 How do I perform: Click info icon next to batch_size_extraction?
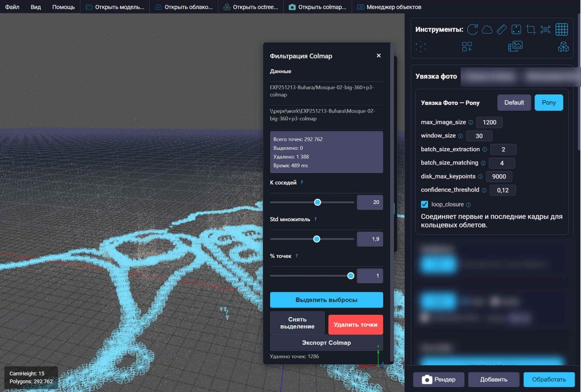click(x=485, y=150)
